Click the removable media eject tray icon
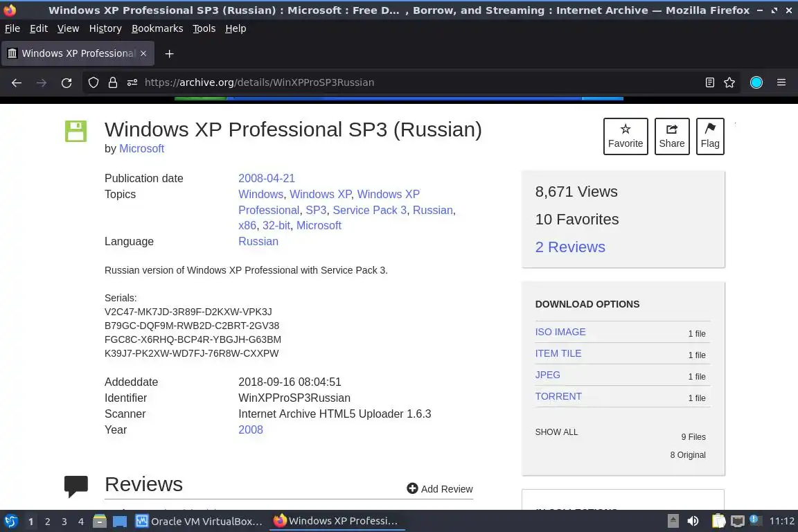Viewport: 798px width, 532px height. pyautogui.click(x=673, y=522)
